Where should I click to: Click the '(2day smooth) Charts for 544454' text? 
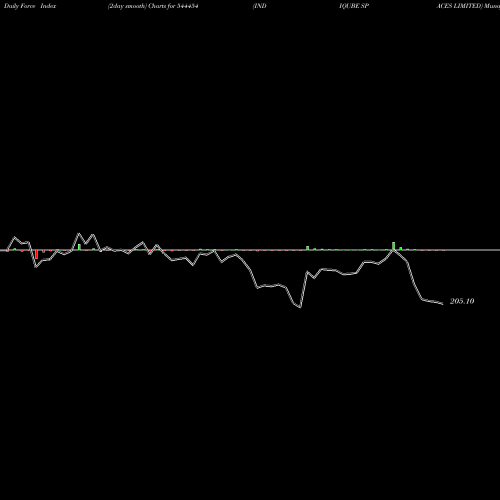click(x=153, y=6)
